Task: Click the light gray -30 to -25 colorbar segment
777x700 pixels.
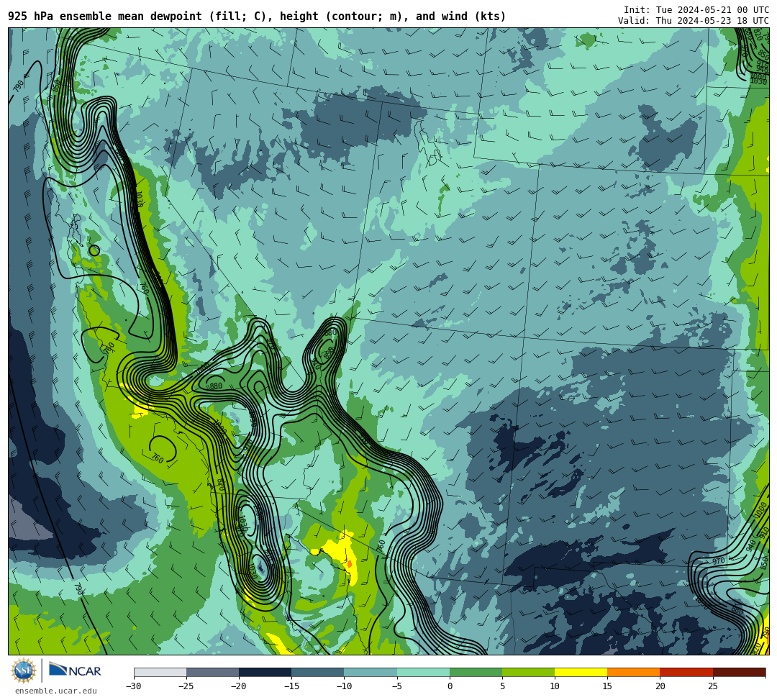Action: 160,672
